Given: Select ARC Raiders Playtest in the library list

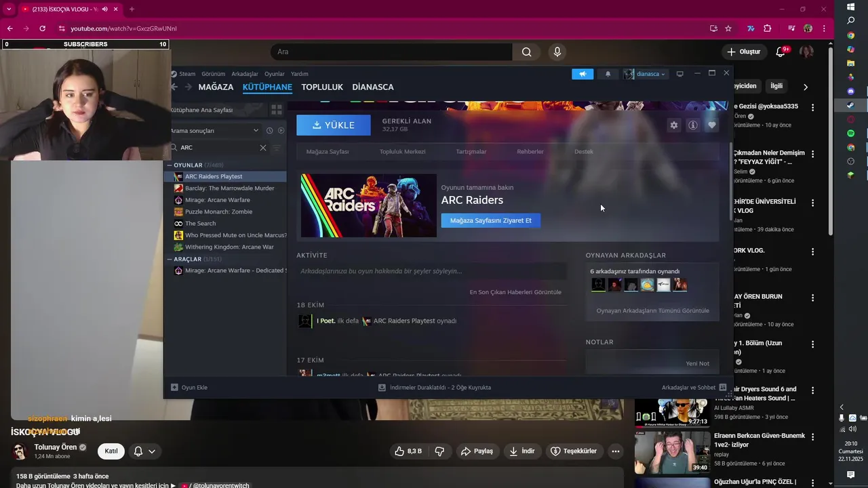Looking at the screenshot, I should [x=226, y=176].
